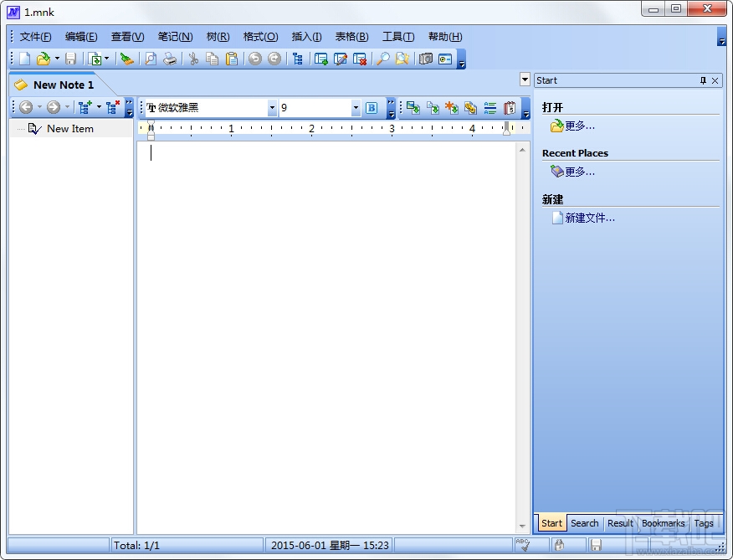Open the 帮助(H) menu
Screen dimensions: 733x560
coord(445,37)
